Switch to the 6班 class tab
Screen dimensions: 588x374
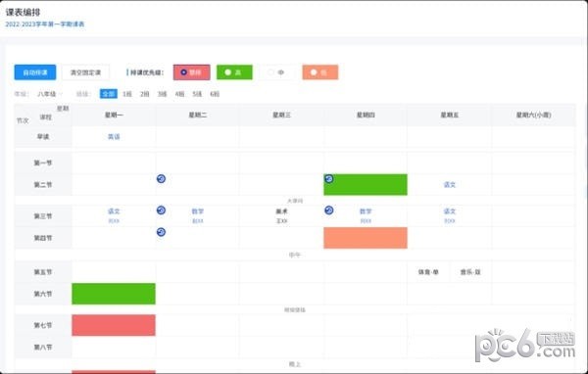215,94
